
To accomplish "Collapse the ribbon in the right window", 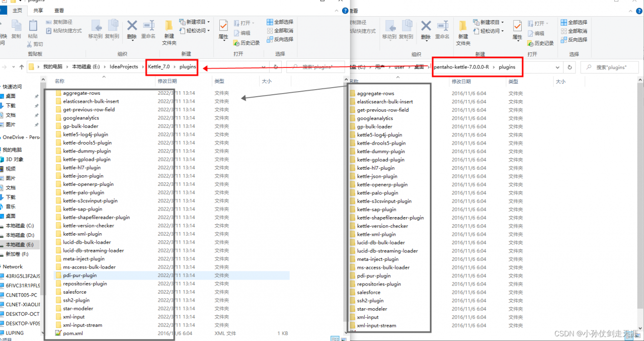I will coord(631,11).
